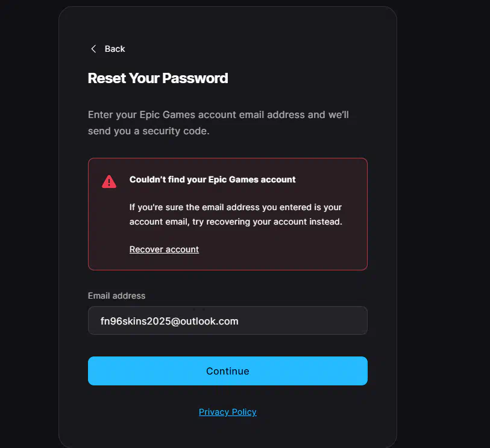Image resolution: width=490 pixels, height=448 pixels.
Task: Open the Privacy Policy link
Action: [227, 412]
